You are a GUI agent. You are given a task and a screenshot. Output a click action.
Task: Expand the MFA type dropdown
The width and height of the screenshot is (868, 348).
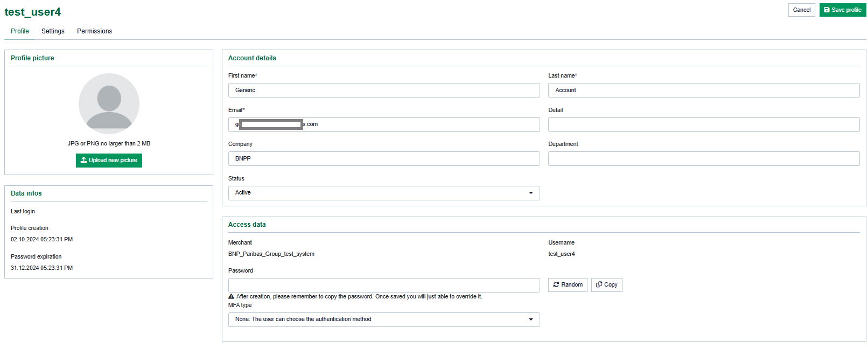coord(383,319)
